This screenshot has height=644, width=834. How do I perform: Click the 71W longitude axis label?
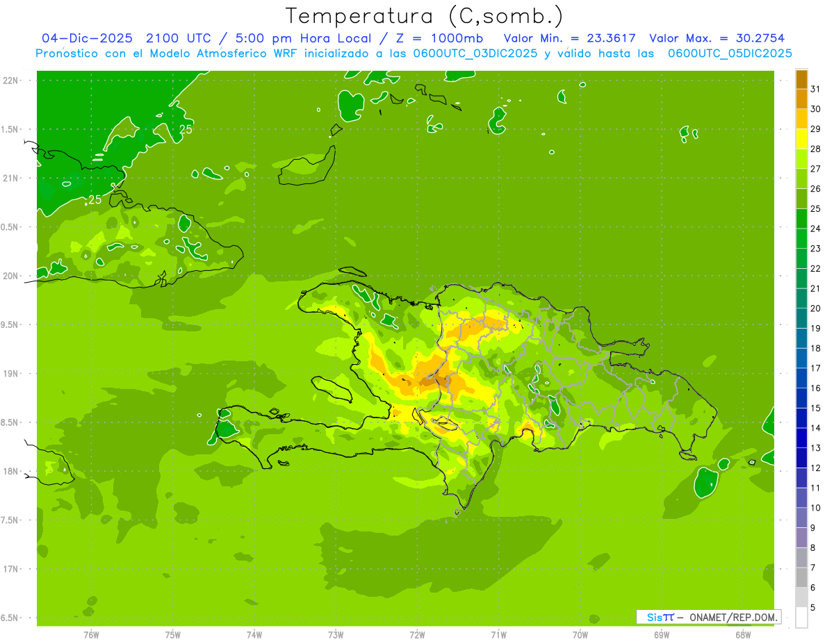(498, 634)
